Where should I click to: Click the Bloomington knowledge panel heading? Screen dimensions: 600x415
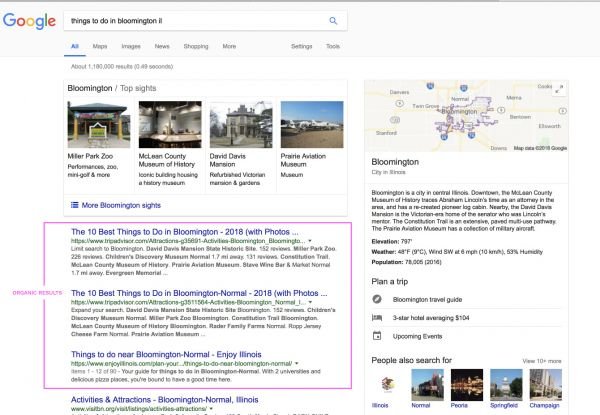point(395,162)
